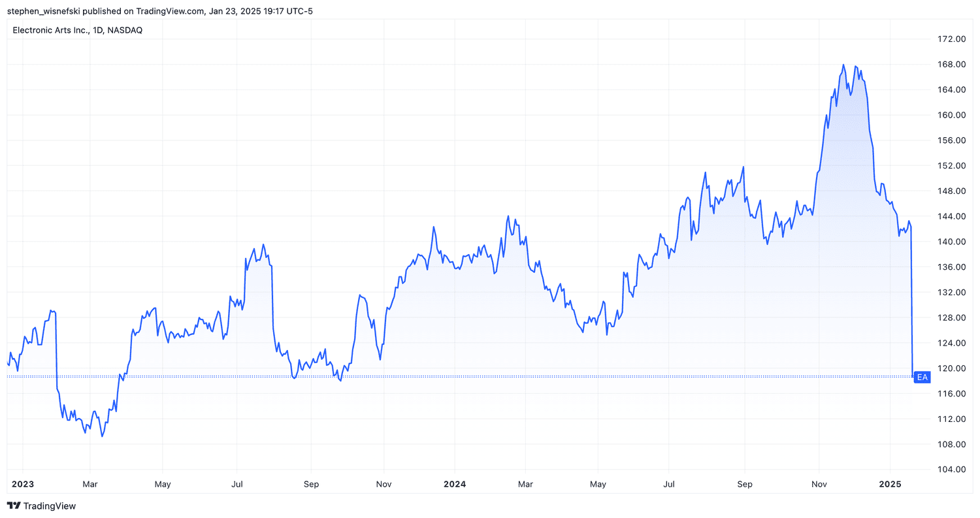The image size is (980, 518).
Task: Click the 144.00 price axis label
Action: click(x=952, y=216)
